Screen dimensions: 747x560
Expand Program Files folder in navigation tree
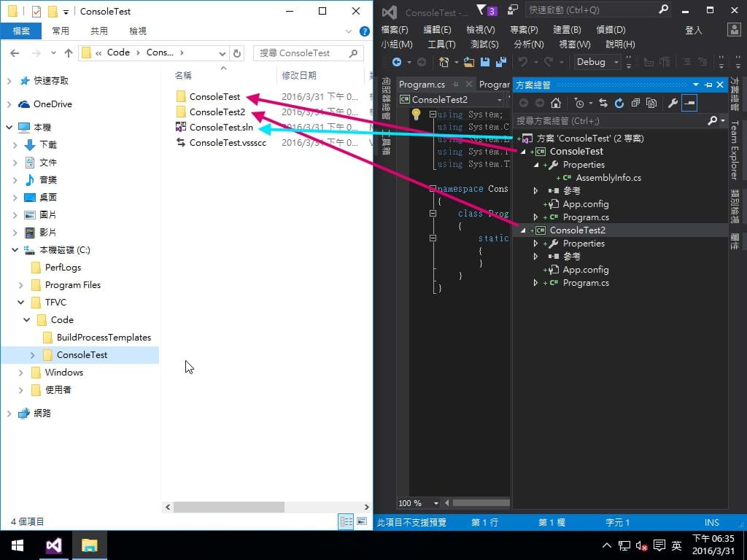(x=21, y=285)
